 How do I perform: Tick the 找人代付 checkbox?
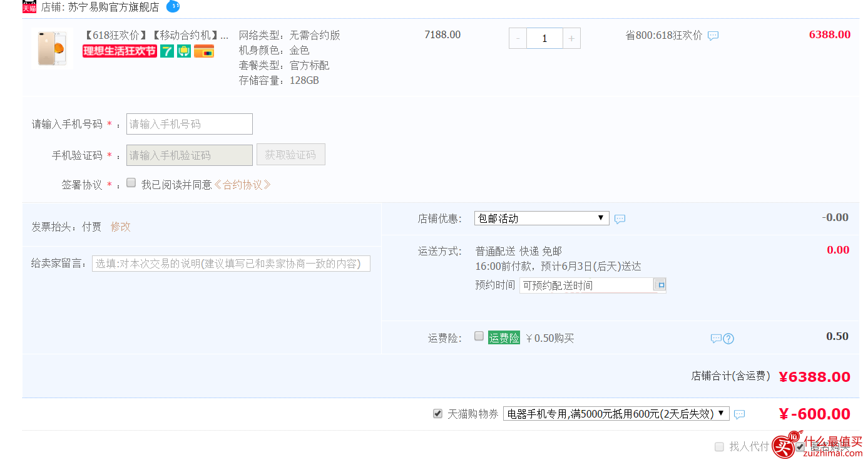point(720,447)
